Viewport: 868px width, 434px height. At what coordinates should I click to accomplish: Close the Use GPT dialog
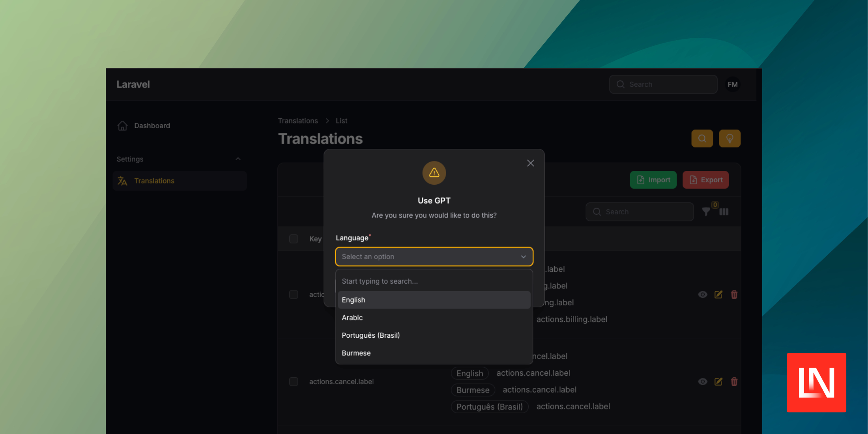[x=530, y=163]
